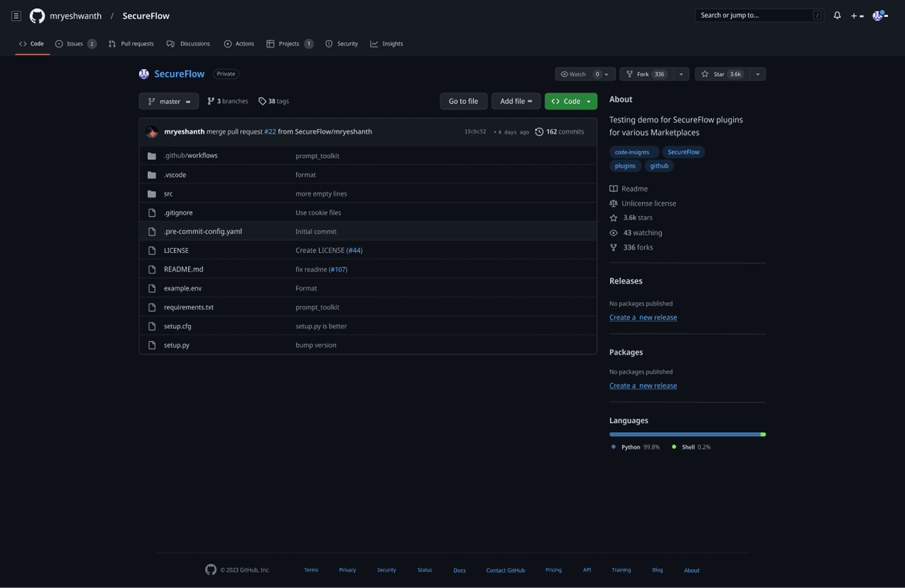The image size is (905, 588).
Task: Click the star icon beside 3.6k stars
Action: pyautogui.click(x=614, y=218)
